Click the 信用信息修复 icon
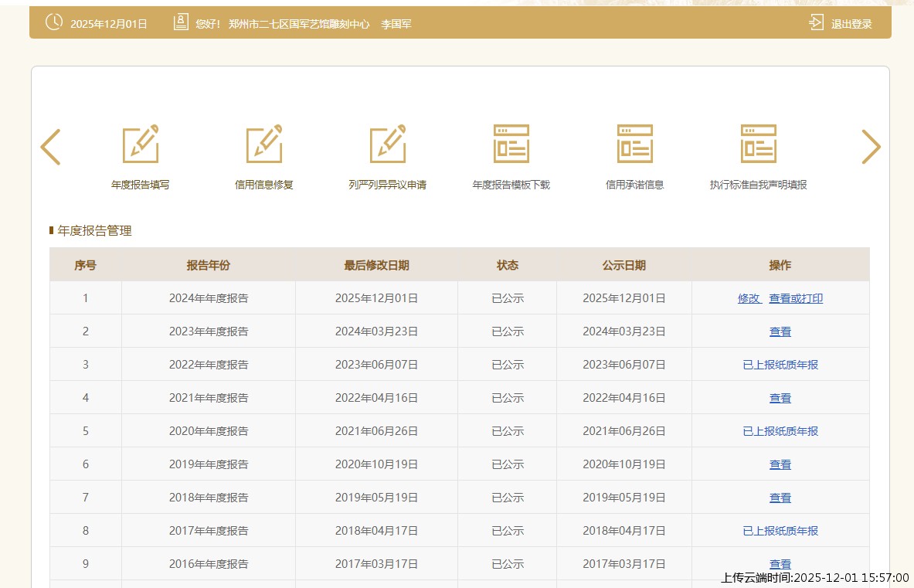 pos(264,144)
